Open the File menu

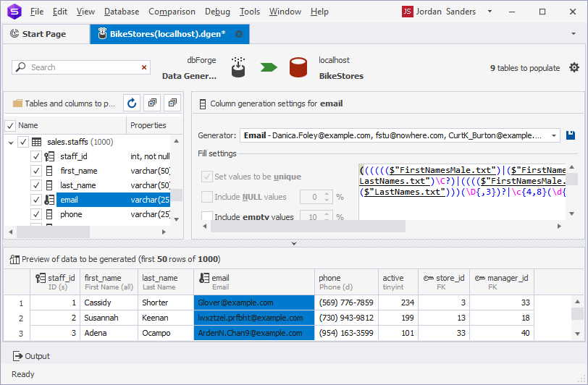37,12
